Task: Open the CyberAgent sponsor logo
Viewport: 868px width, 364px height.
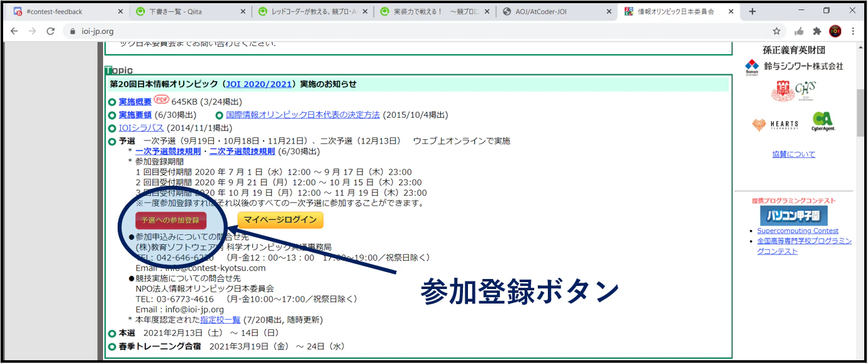Action: pyautogui.click(x=823, y=122)
